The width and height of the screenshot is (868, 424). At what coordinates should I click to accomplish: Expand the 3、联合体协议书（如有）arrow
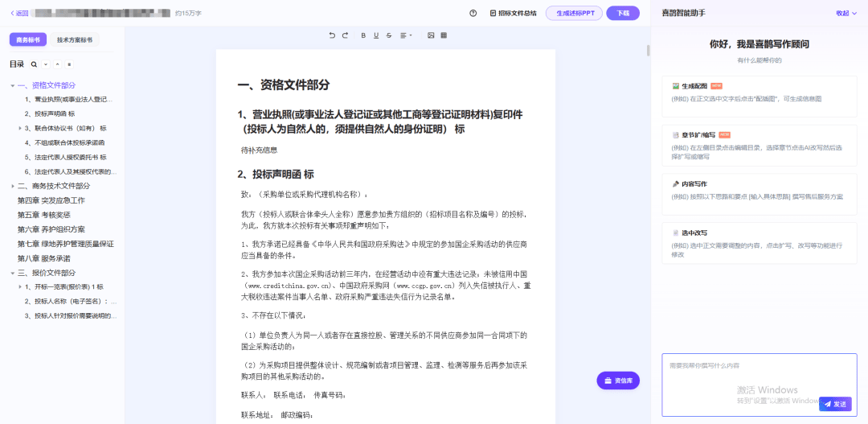20,128
